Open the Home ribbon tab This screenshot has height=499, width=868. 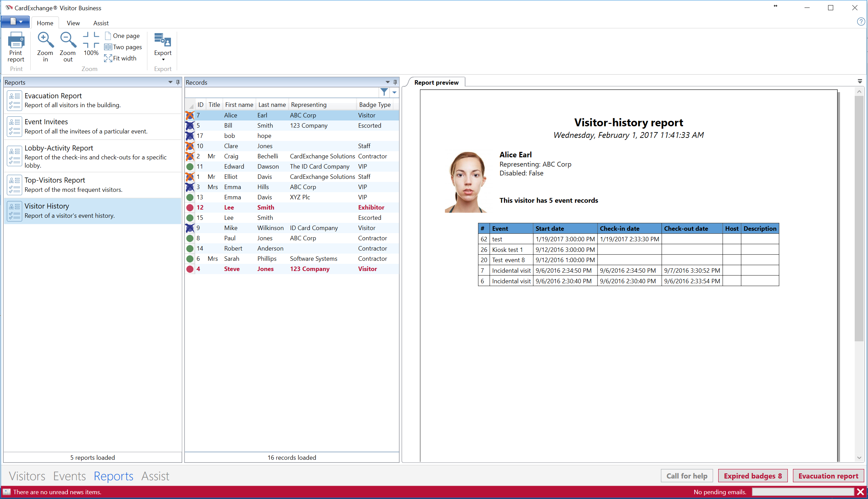45,23
